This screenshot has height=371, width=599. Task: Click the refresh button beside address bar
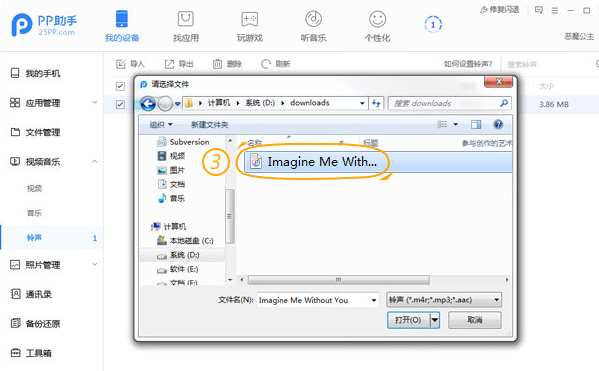tap(376, 103)
